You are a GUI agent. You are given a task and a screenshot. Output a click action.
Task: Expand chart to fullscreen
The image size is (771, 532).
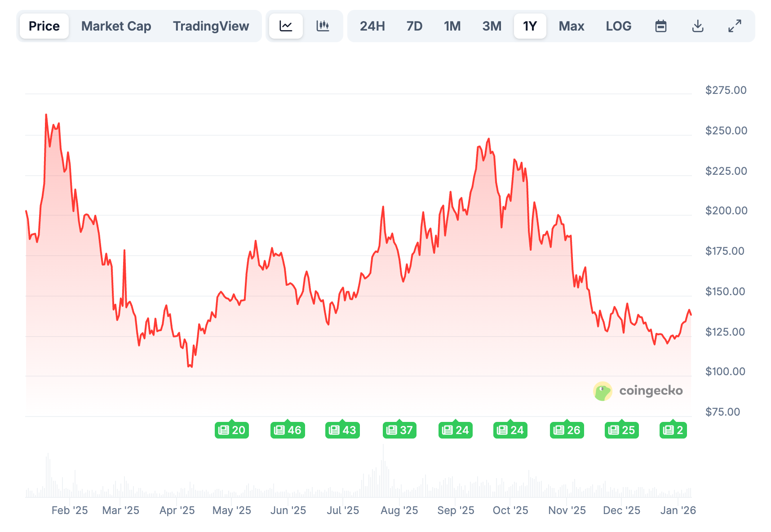[735, 26]
